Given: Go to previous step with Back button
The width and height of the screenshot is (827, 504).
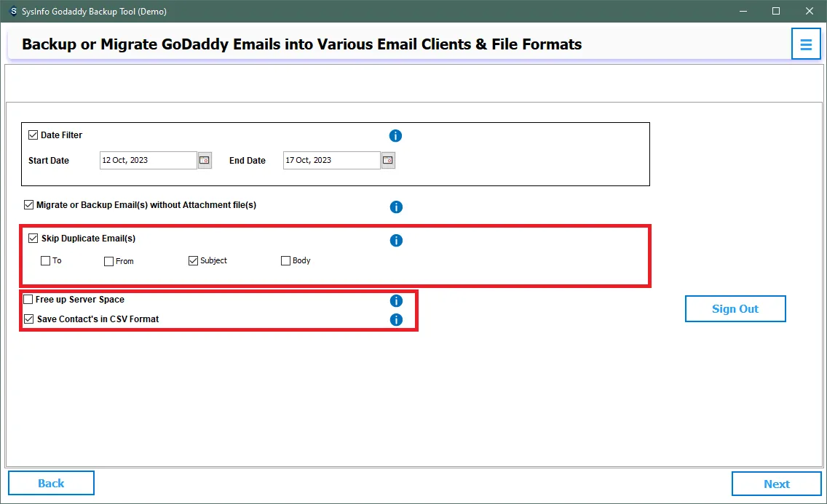Looking at the screenshot, I should pos(51,484).
